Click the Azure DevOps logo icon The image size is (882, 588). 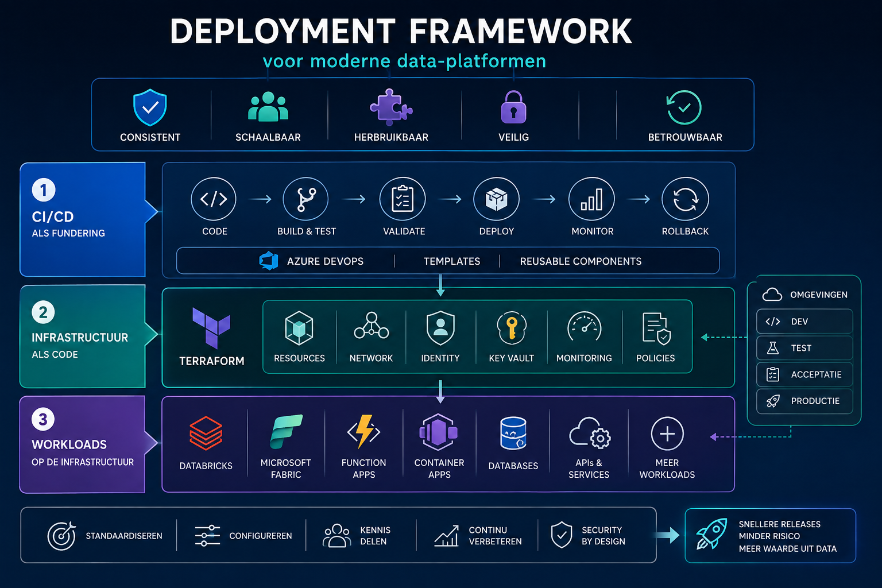pyautogui.click(x=269, y=261)
